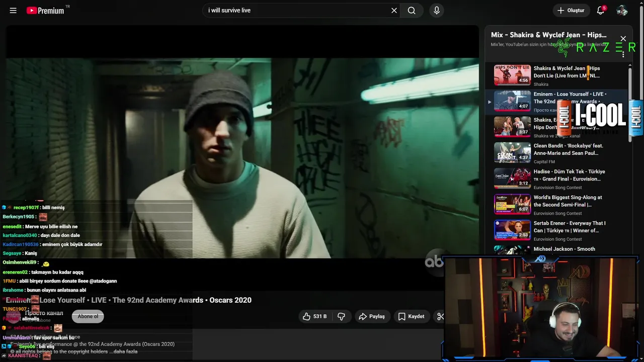Play Shakira Hips Don't Lie thumbnail
Screen dimensions: 644x362
pyautogui.click(x=512, y=75)
